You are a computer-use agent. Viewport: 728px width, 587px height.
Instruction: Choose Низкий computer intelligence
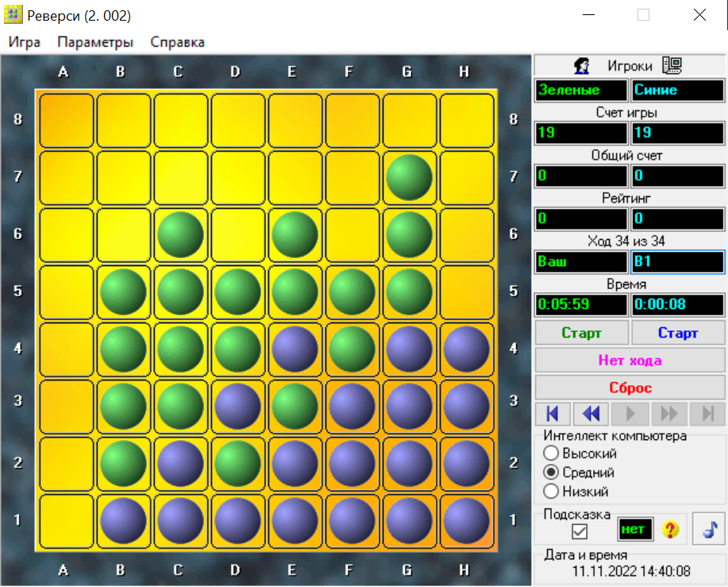(x=550, y=492)
